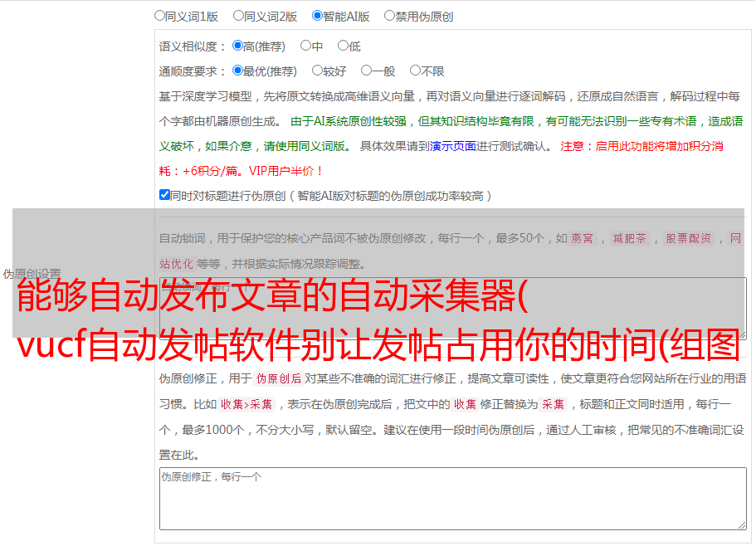Open the 演示页面 link
The height and width of the screenshot is (546, 756).
[x=453, y=146]
